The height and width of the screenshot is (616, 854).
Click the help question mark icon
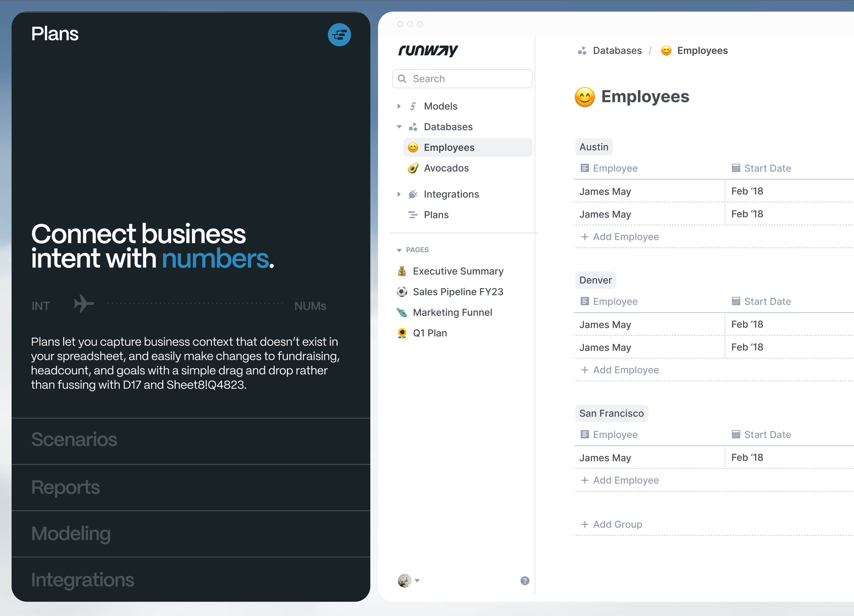click(x=524, y=581)
